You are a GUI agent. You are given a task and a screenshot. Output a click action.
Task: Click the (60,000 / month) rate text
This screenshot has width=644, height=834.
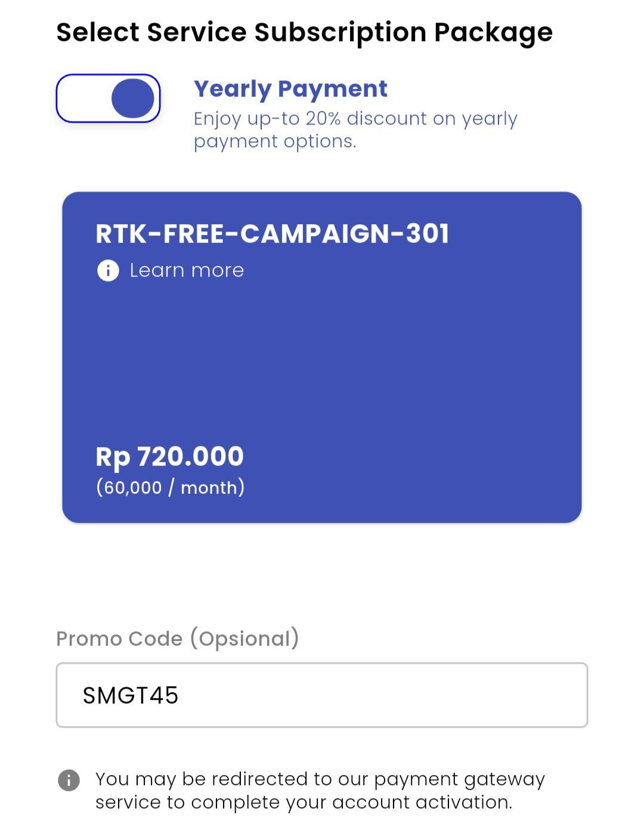coord(171,488)
